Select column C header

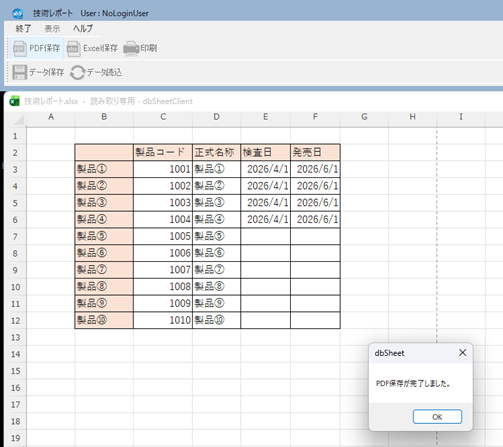pos(163,117)
